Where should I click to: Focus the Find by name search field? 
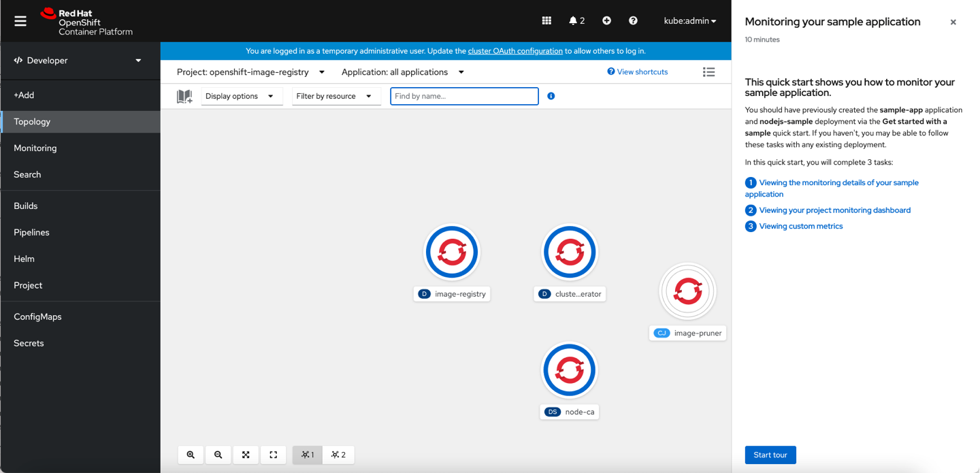tap(464, 96)
